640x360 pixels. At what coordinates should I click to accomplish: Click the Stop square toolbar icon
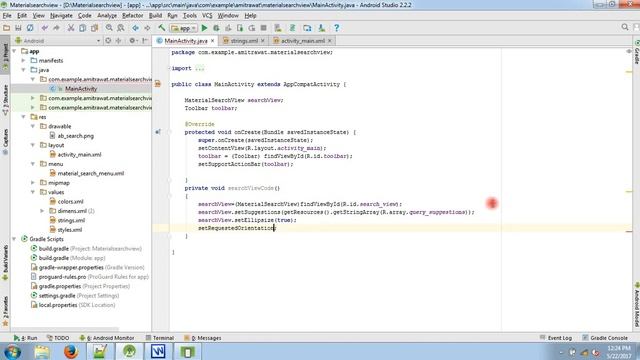click(264, 28)
